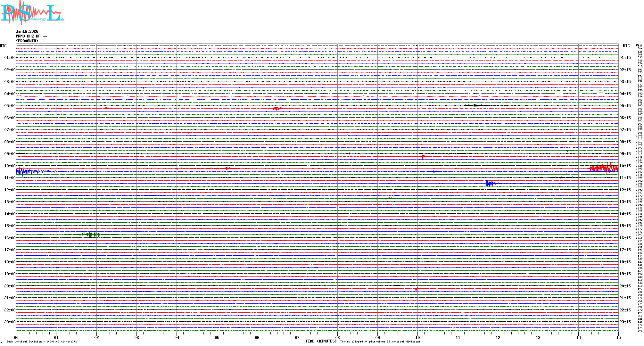The height and width of the screenshot is (346, 644).
Task: Click the 16:00 hour label on left
Action: pyautogui.click(x=10, y=238)
